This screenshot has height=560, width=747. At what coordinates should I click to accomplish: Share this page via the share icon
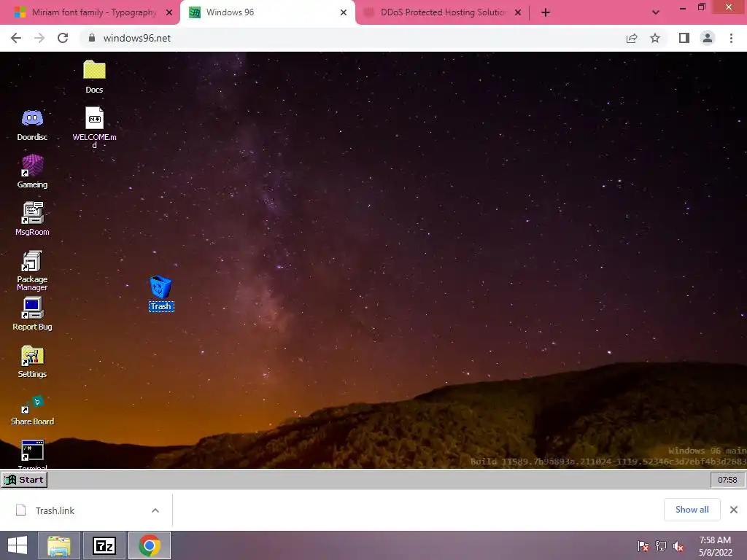(632, 38)
